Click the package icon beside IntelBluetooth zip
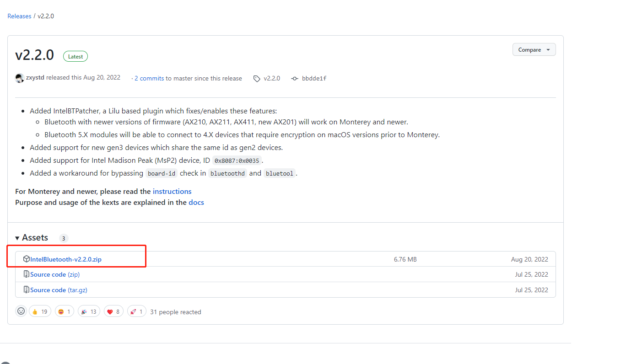 click(x=27, y=259)
